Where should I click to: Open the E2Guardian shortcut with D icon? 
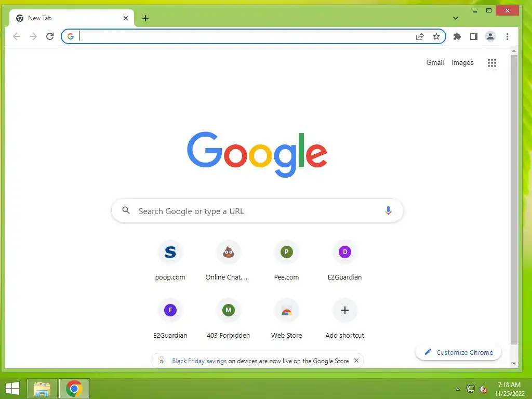click(345, 261)
